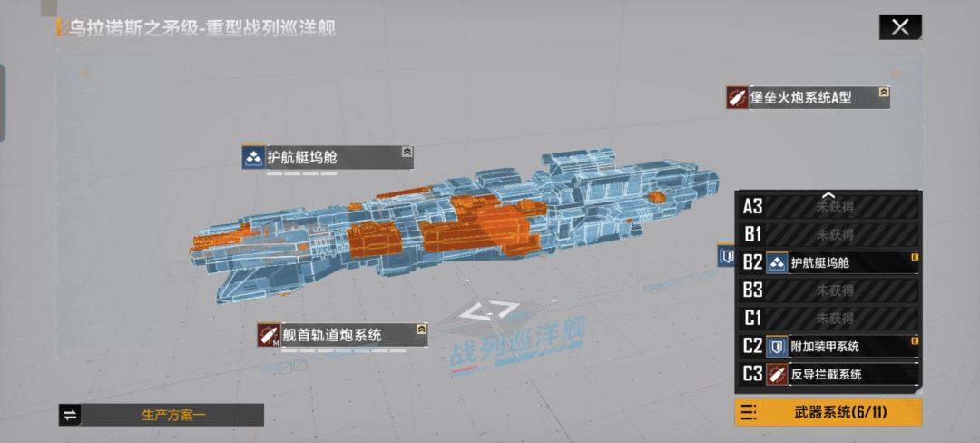Expand the 堡垒火炮系统A型 chevron
The height and width of the screenshot is (443, 980).
tap(883, 92)
